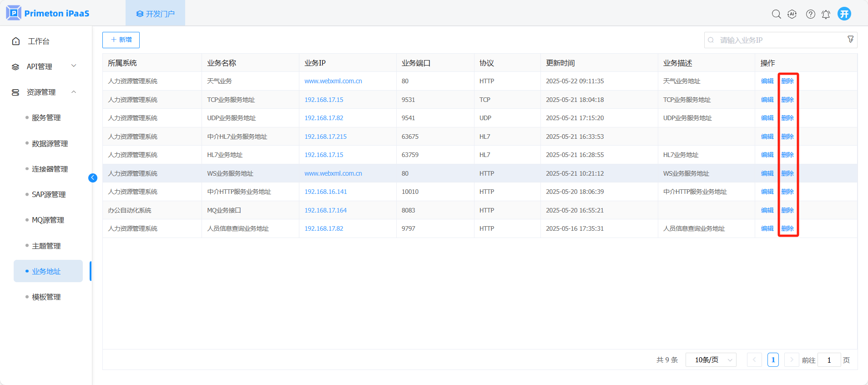Open the help question mark icon
Screen dimensions: 868x385
pos(810,14)
